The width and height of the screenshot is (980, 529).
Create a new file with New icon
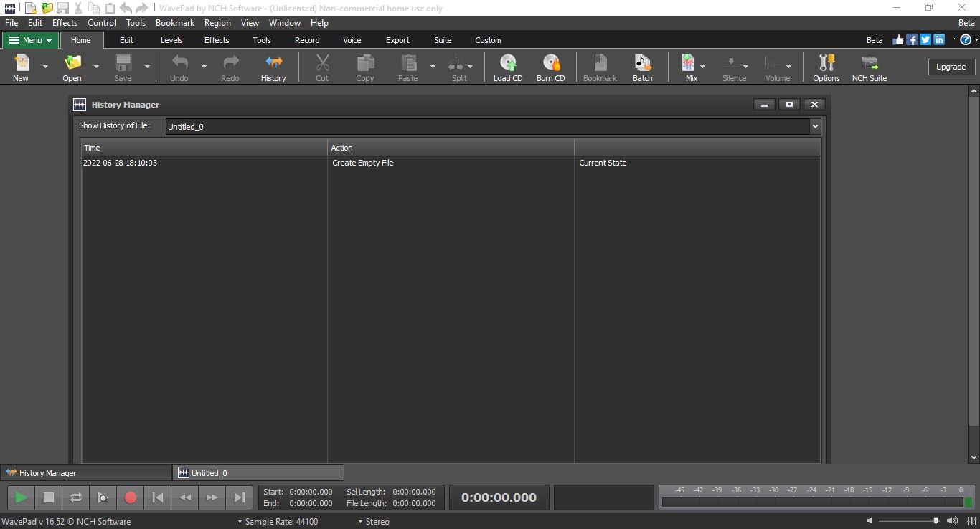[x=21, y=67]
